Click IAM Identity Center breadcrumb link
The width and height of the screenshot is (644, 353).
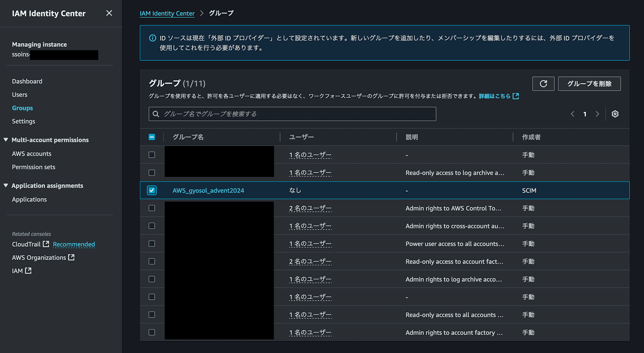click(x=167, y=13)
